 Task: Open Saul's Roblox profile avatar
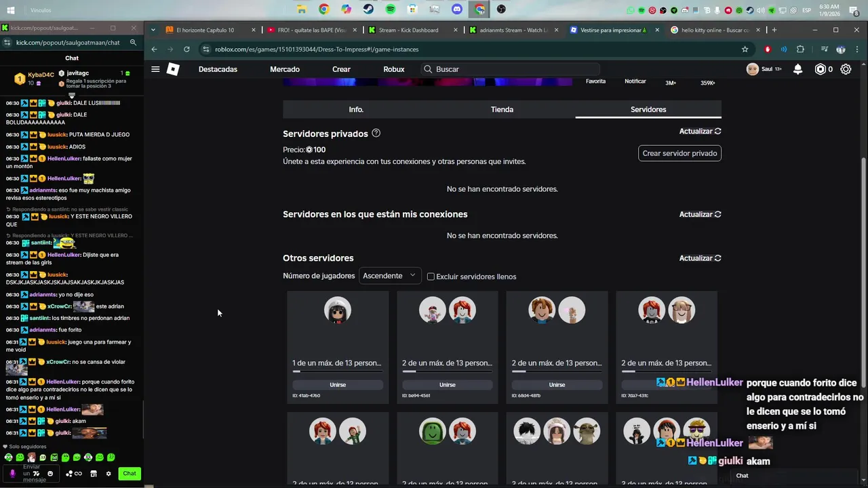click(x=752, y=69)
